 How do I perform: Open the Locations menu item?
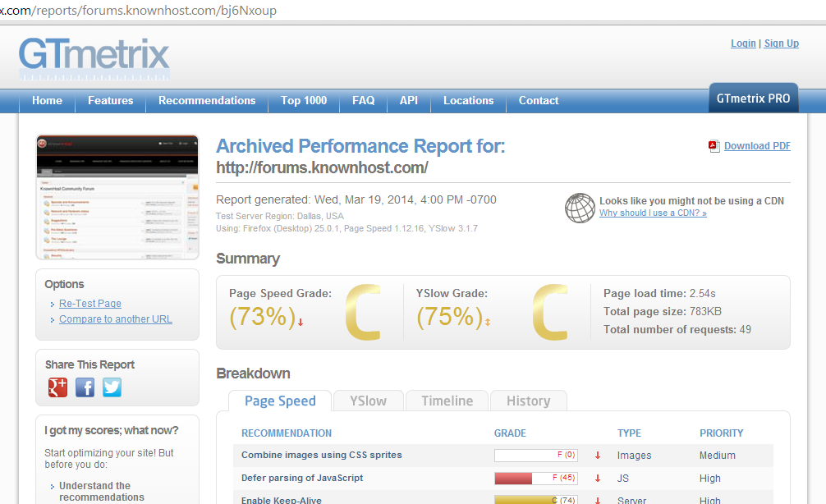click(x=468, y=101)
